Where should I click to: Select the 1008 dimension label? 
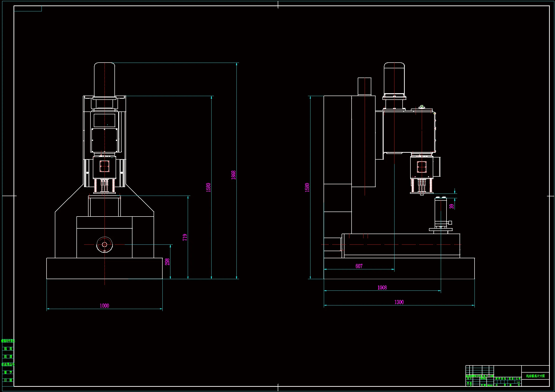point(382,287)
